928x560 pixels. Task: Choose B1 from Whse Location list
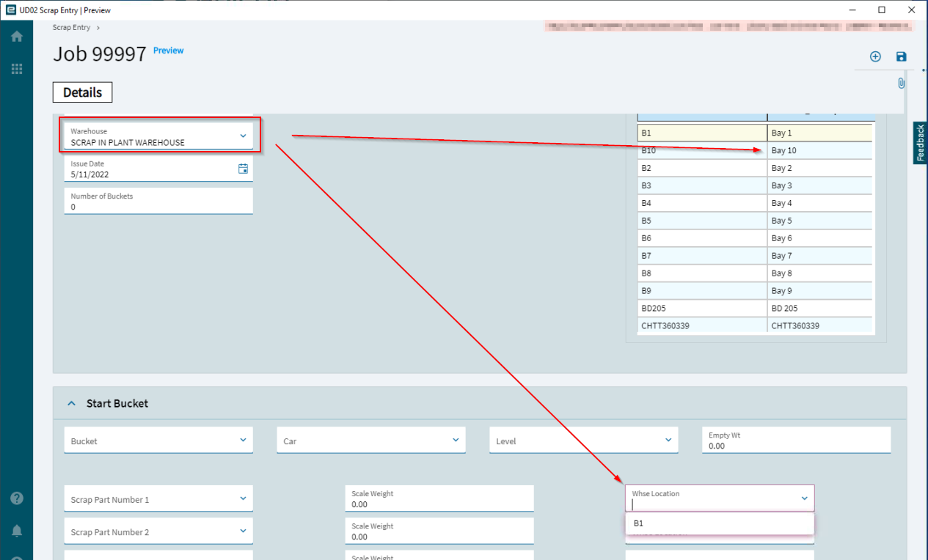tap(720, 523)
